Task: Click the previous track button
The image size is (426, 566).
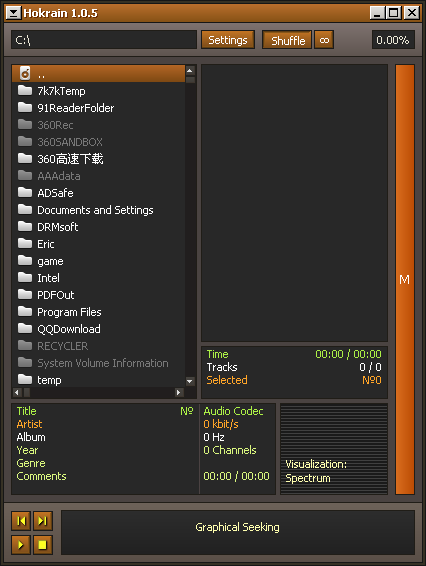Action: click(x=21, y=521)
